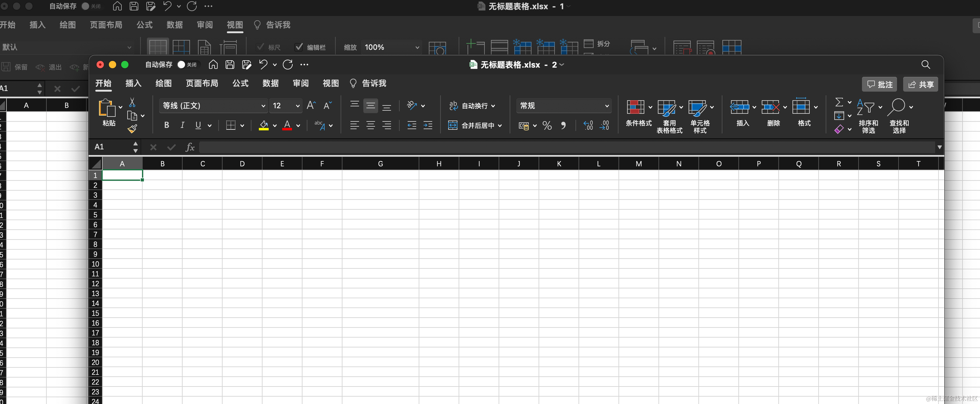The width and height of the screenshot is (980, 404).
Task: Click the Cut scissors icon
Action: 132,102
